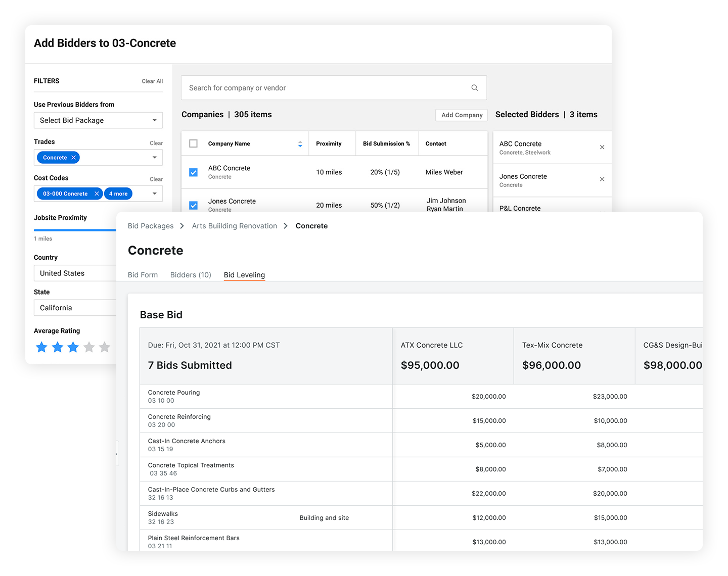The height and width of the screenshot is (576, 728).
Task: Click the search magnifying glass icon
Action: [x=474, y=87]
